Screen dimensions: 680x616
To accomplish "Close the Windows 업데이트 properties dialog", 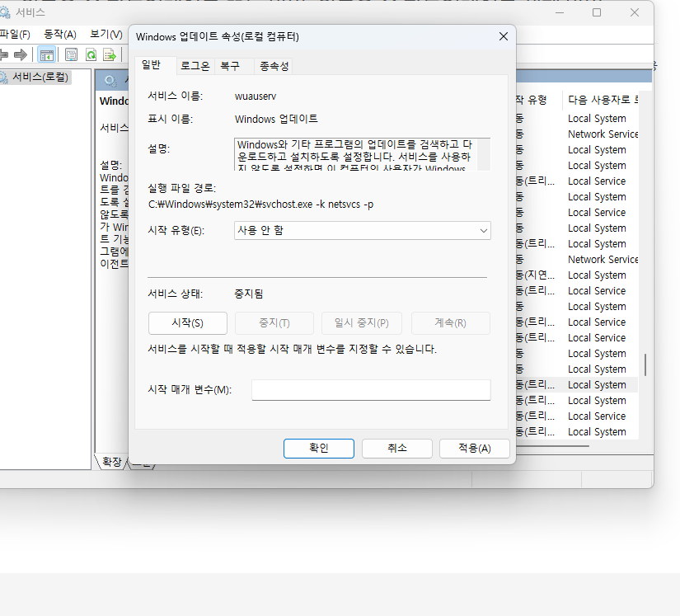I will [x=503, y=36].
